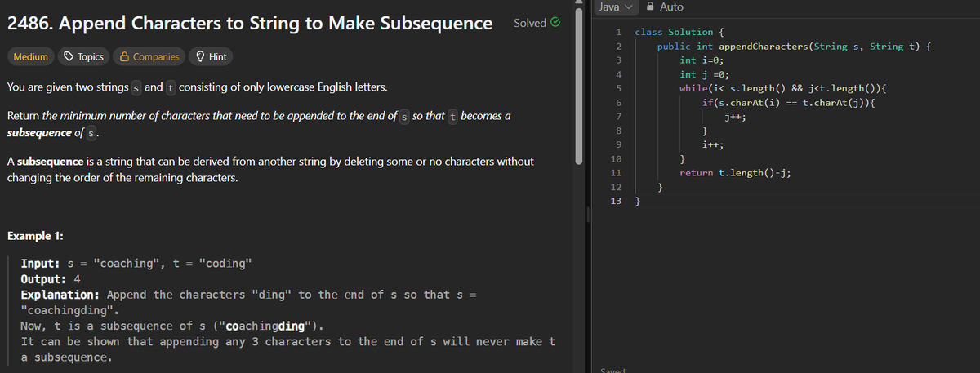Open the Companies locked tag
The image size is (980, 373).
[149, 57]
